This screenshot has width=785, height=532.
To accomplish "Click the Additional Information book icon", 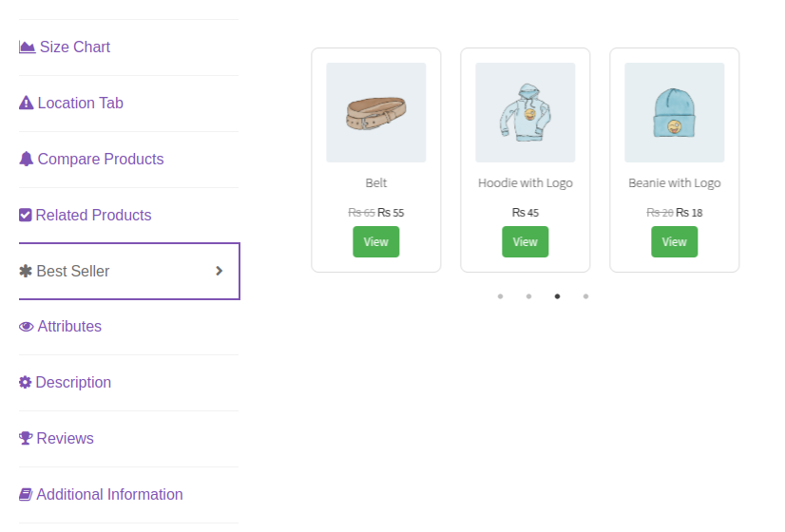I will (26, 495).
